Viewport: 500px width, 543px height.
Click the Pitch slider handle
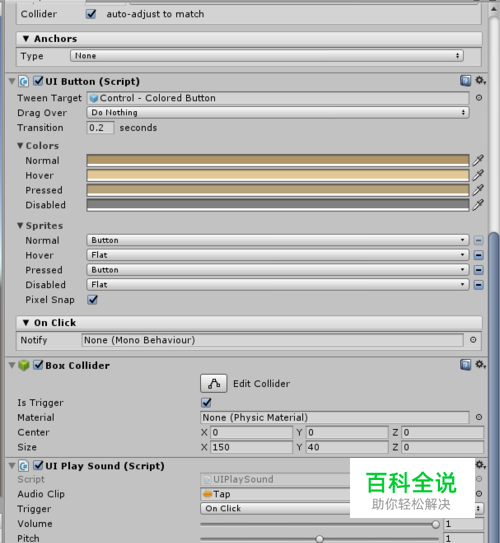(320, 539)
